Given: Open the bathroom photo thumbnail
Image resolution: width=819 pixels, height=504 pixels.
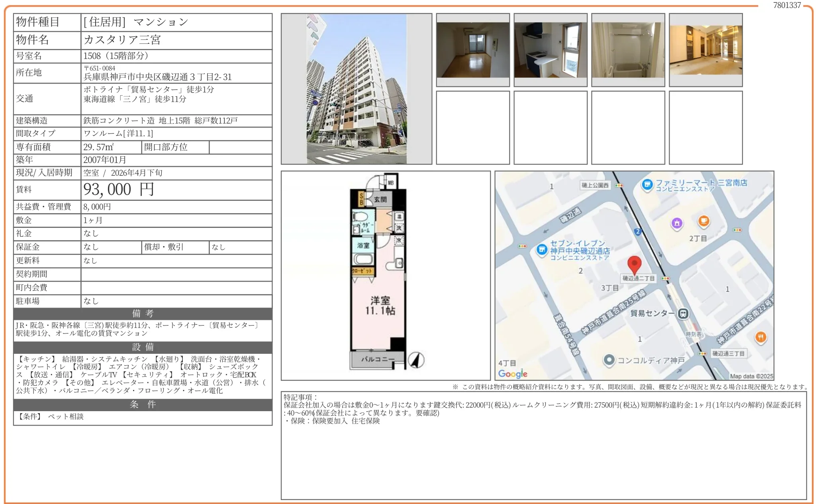Looking at the screenshot, I should point(628,50).
